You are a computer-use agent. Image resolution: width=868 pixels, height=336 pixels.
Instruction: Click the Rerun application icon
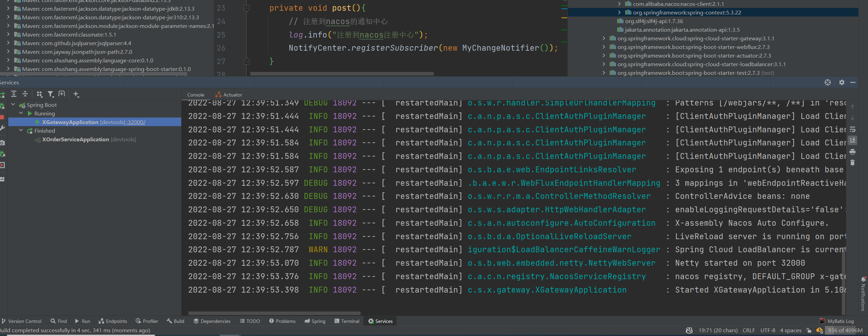tap(2, 94)
